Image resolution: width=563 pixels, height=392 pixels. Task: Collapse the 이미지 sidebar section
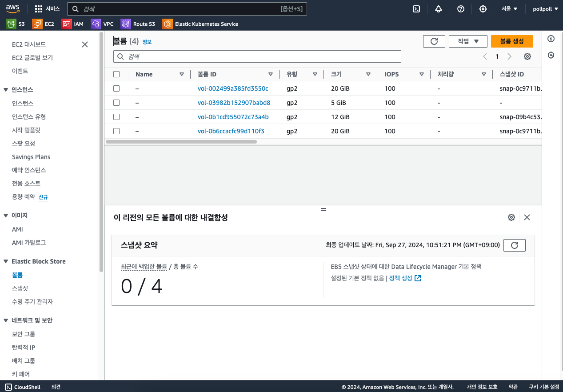(6, 216)
